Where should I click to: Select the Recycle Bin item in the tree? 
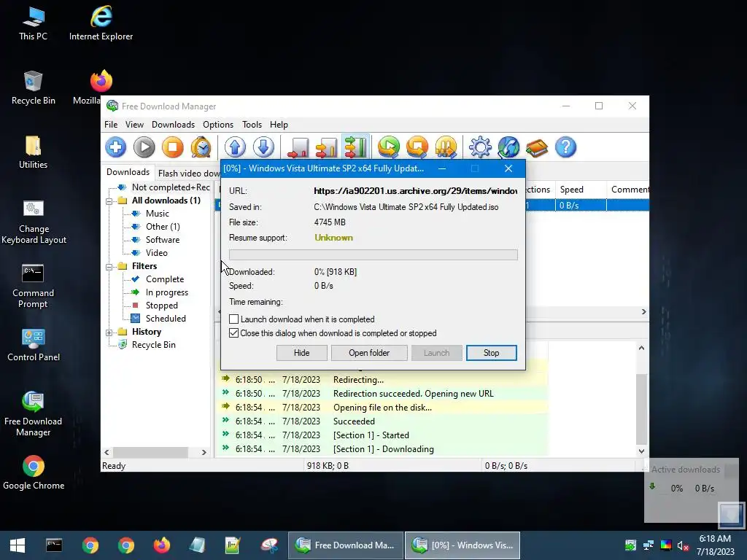(153, 345)
